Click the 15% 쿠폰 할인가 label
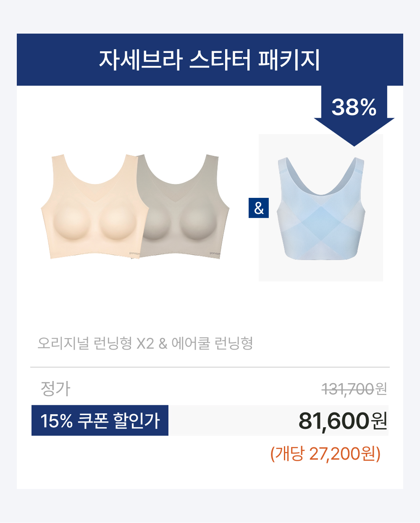 coord(100,421)
